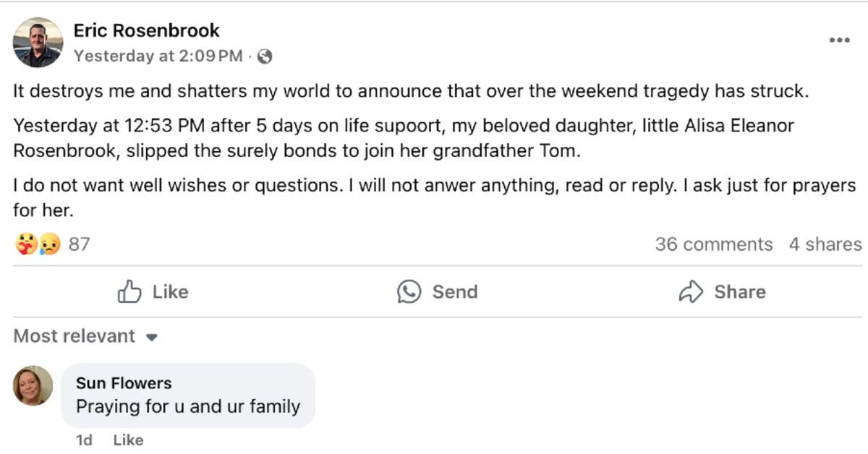The height and width of the screenshot is (454, 868).
Task: Click the Sun Flowers commenter name
Action: (x=124, y=383)
